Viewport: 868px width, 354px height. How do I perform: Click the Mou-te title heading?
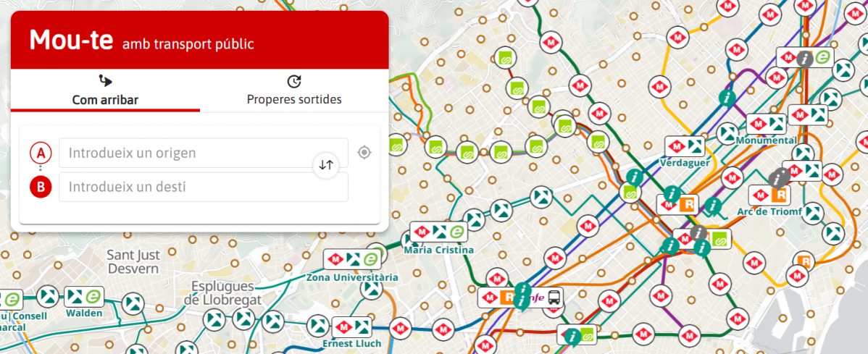pyautogui.click(x=71, y=41)
